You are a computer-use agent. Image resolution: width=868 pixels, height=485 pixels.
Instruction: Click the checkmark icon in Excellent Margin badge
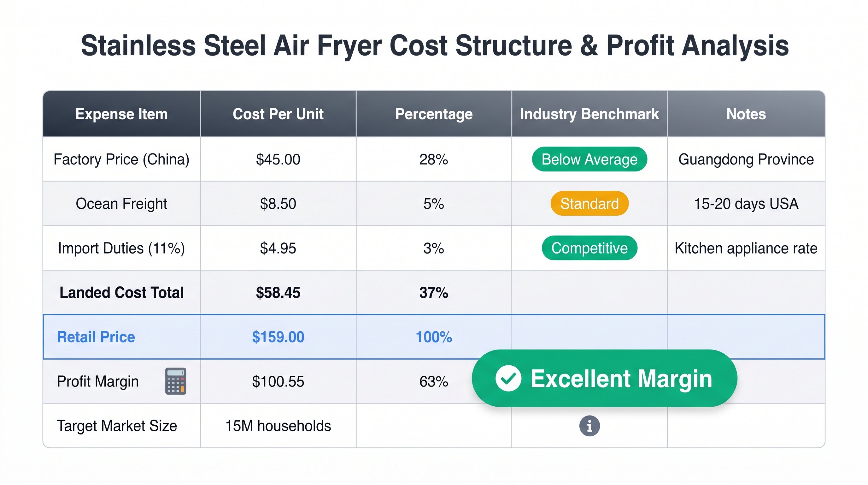tap(508, 378)
